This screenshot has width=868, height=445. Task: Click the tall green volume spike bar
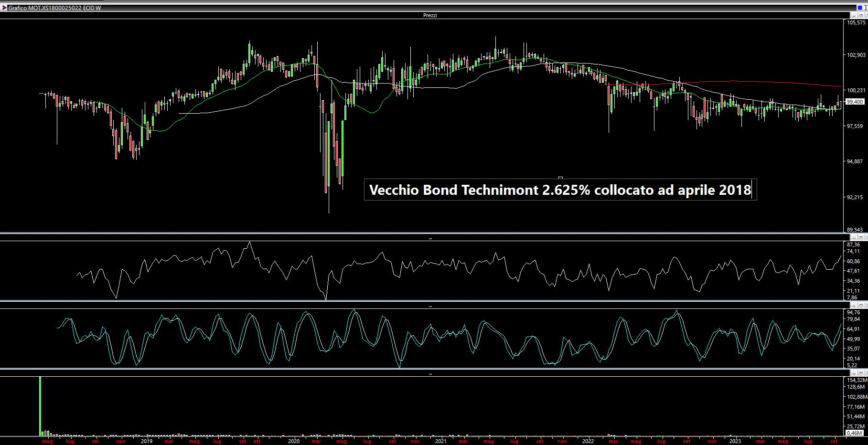pos(40,406)
